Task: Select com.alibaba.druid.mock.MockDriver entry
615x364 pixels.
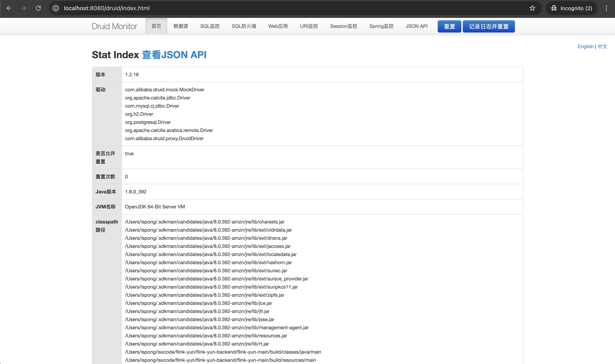Action: [x=165, y=89]
